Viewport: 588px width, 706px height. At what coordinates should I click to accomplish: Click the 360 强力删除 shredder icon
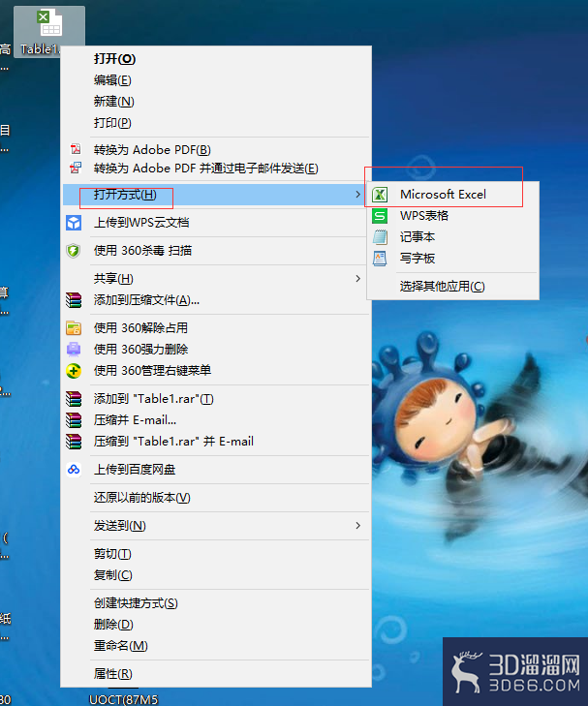(x=74, y=349)
